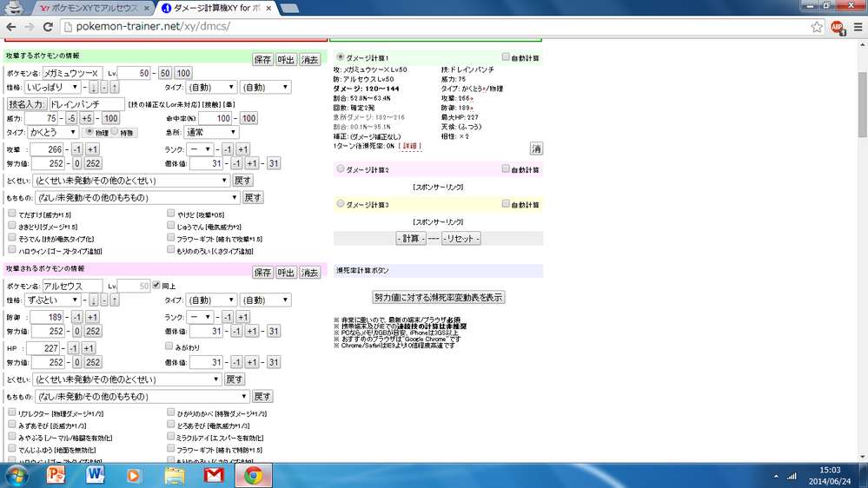The width and height of the screenshot is (868, 488).
Task: Click the attacker ポケモン名 input field
Action: (72, 73)
